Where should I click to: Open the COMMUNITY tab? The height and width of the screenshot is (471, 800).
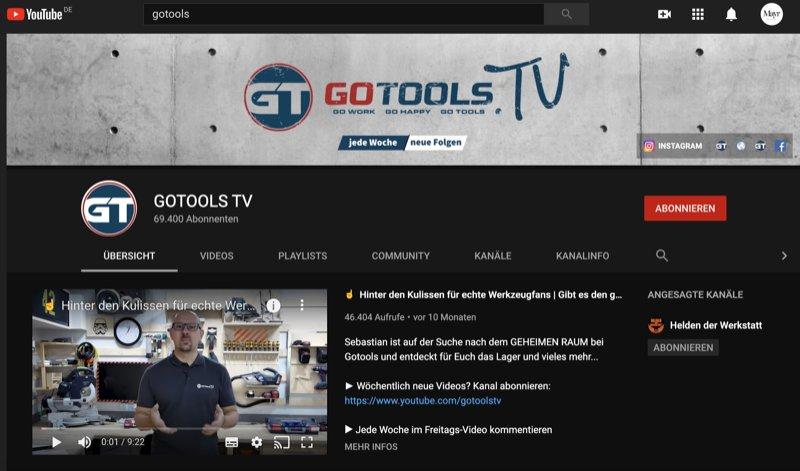401,256
